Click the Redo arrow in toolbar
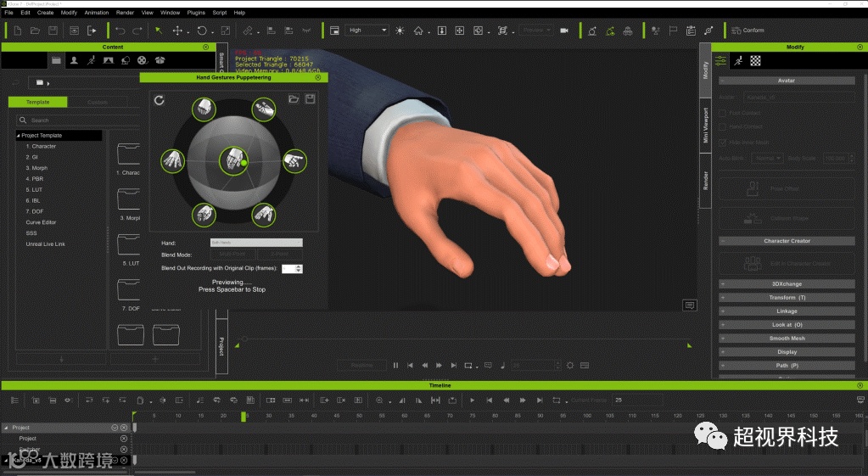The image size is (868, 476). 137,31
